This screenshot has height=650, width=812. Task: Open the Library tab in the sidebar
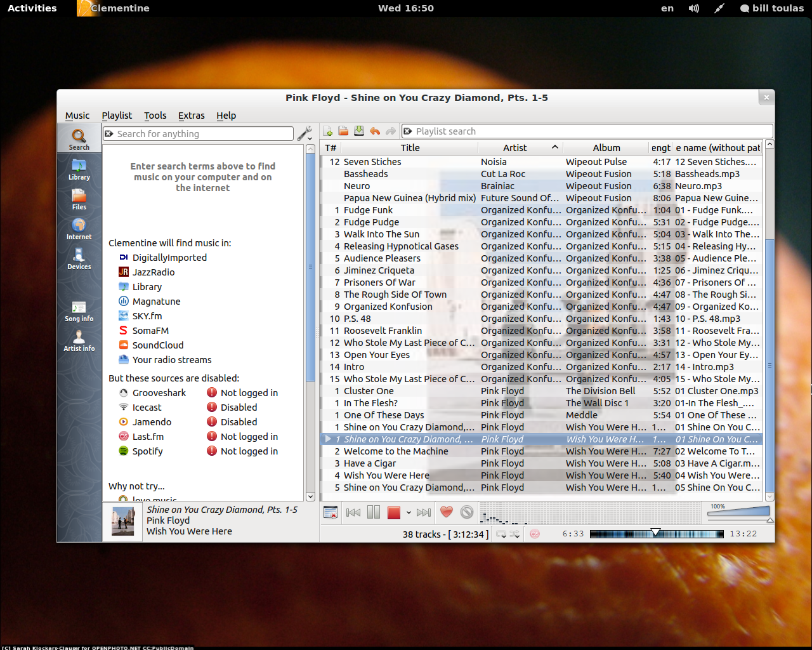coord(79,169)
